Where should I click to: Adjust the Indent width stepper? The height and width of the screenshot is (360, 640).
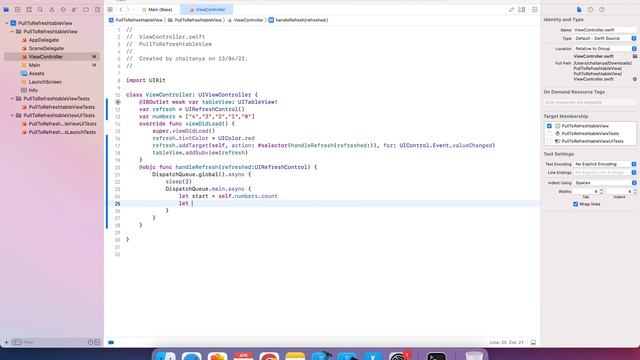coord(635,191)
